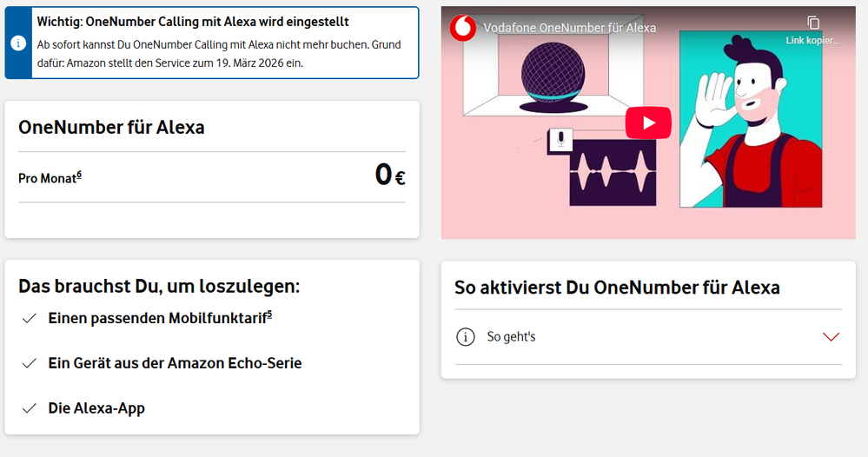Click the heading 'Das brauchst Du, um loszulegen:'
Screen dimensions: 868x457
(x=159, y=286)
